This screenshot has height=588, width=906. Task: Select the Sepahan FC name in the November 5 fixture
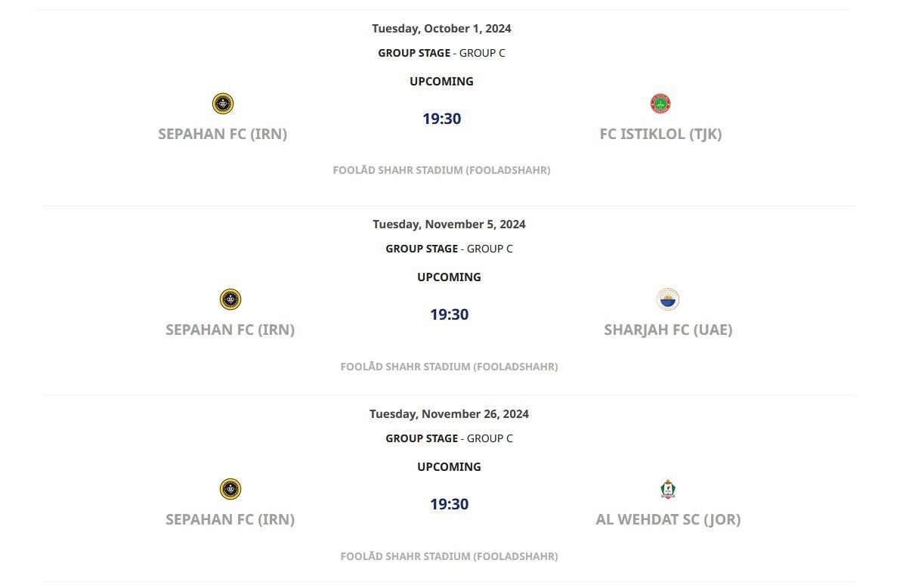click(230, 330)
